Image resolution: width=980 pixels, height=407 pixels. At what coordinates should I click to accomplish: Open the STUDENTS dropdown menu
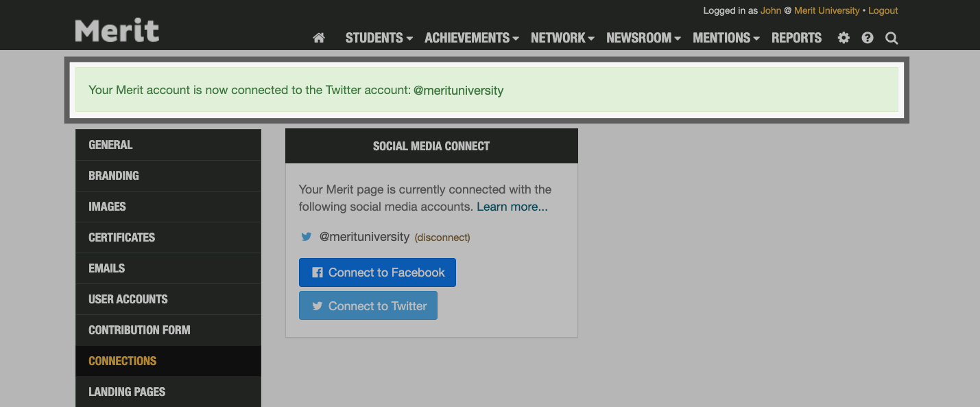[x=374, y=38]
